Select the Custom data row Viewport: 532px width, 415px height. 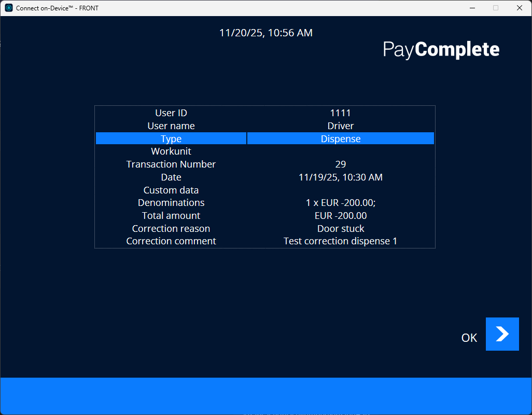coord(265,190)
